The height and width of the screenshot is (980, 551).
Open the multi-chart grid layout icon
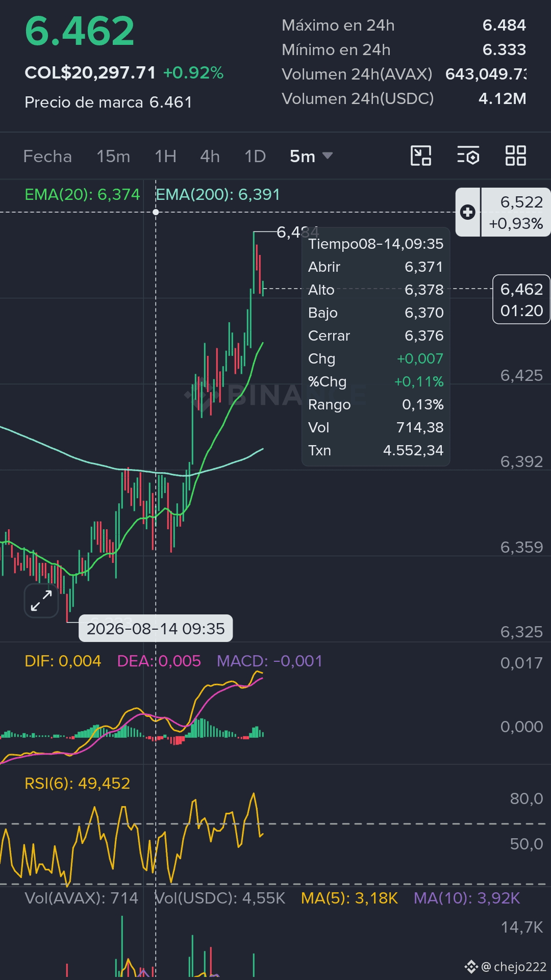515,156
